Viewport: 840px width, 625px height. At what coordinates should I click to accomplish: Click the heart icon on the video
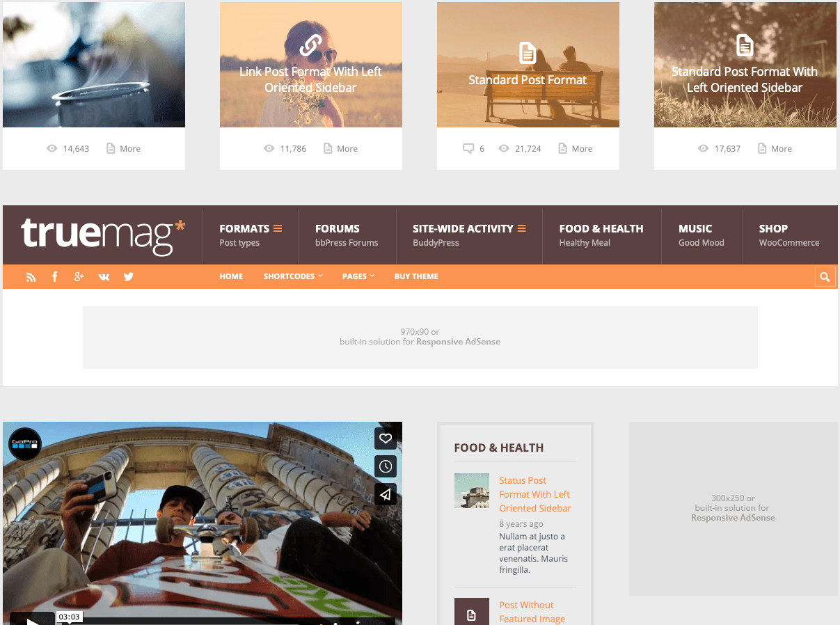click(x=386, y=438)
